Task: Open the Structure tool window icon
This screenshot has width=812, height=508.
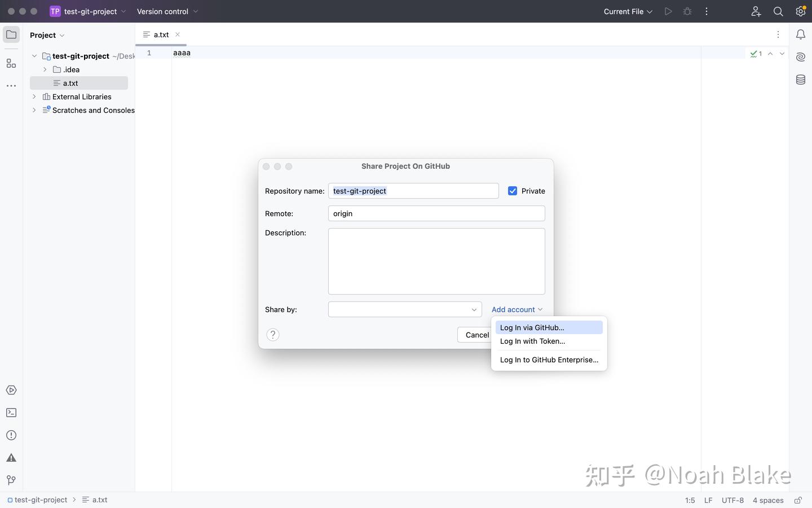Action: pyautogui.click(x=11, y=63)
